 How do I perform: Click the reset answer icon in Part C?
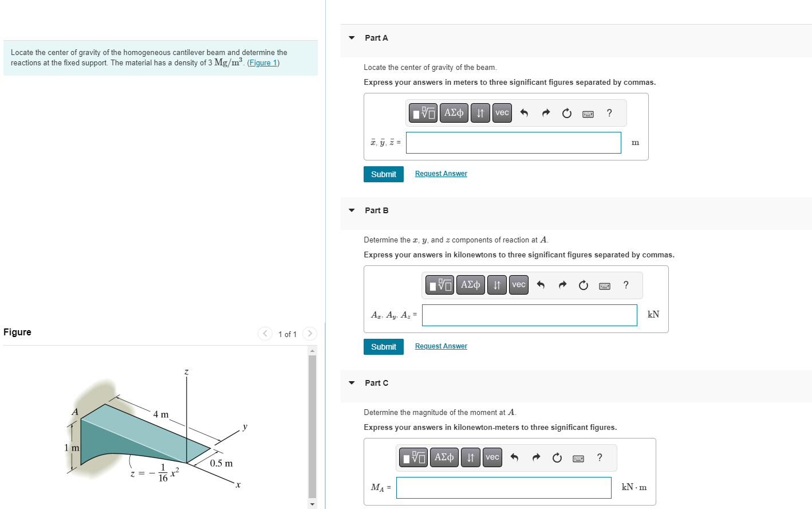[557, 457]
